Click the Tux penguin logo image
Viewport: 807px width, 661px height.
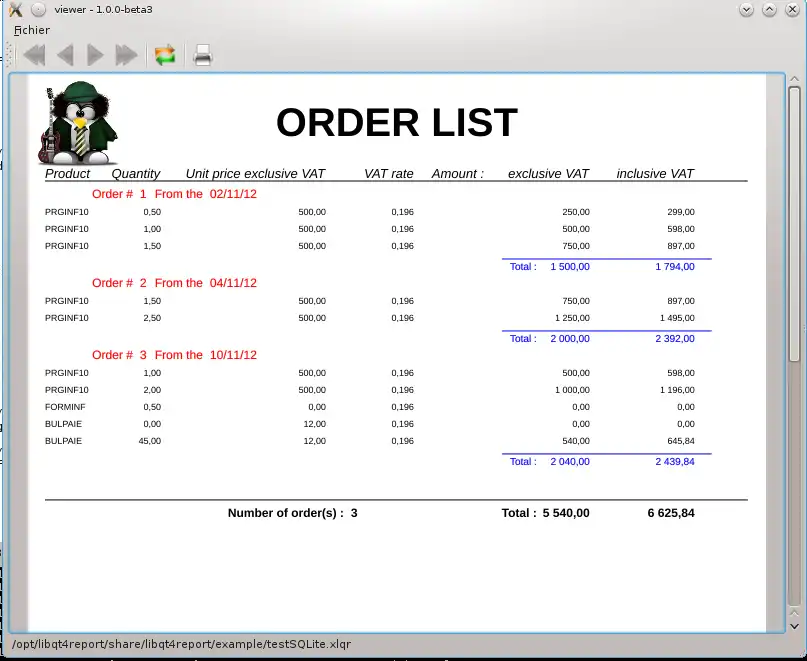click(78, 123)
